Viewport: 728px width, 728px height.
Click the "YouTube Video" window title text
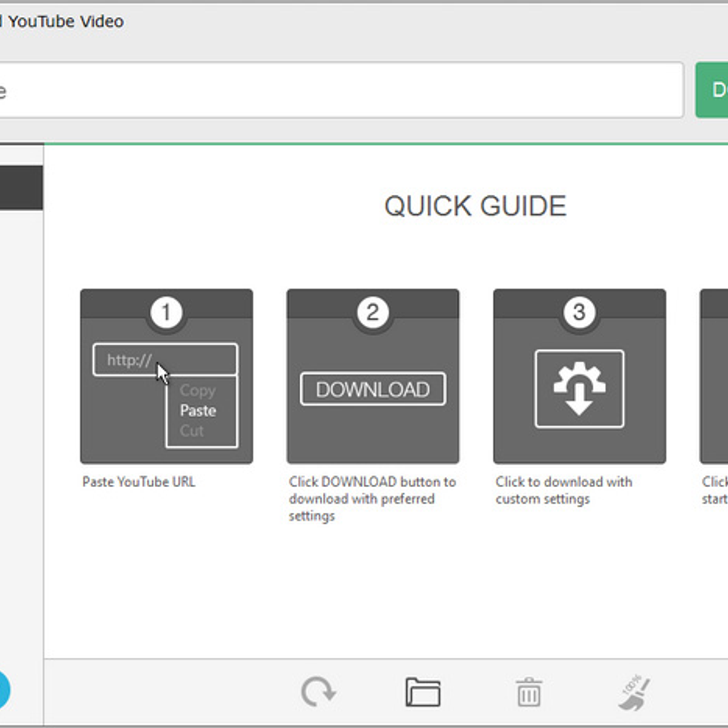pos(66,21)
